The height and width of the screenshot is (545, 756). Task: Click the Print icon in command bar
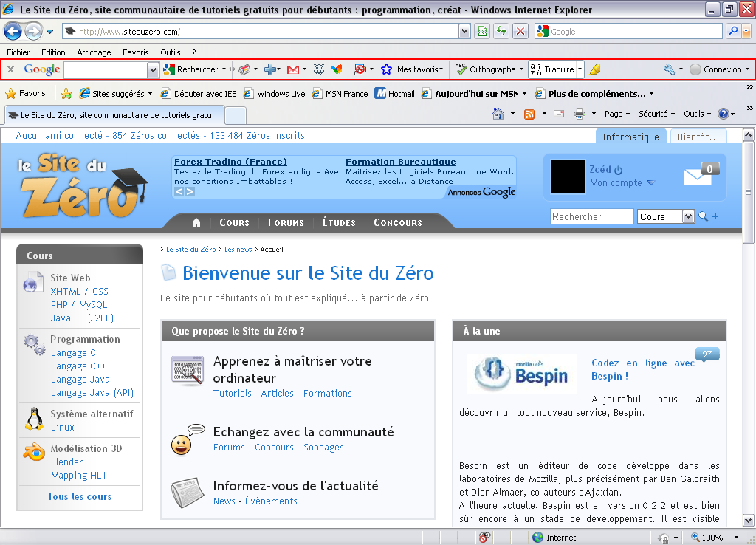coord(580,114)
